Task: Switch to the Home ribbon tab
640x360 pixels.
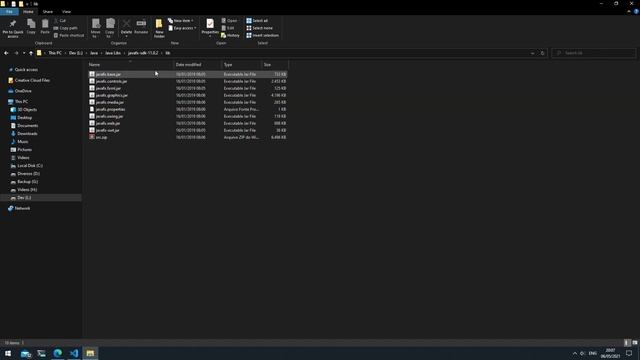Action: 28,12
